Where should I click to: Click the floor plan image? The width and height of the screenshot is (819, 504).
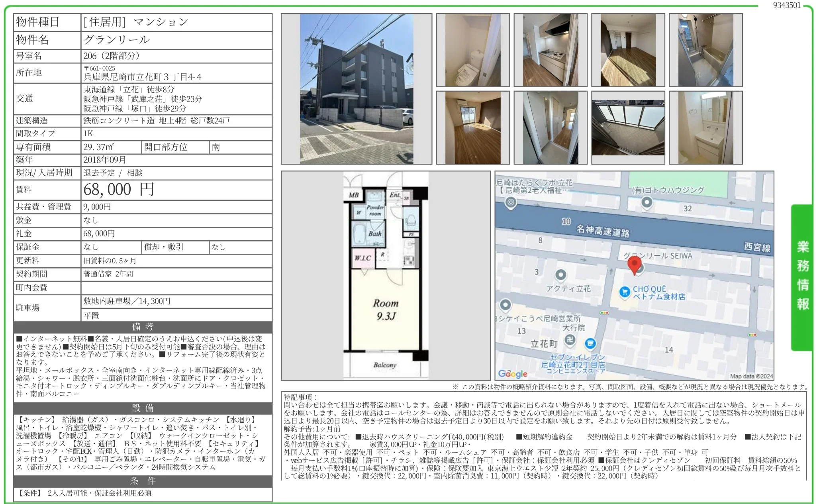385,275
